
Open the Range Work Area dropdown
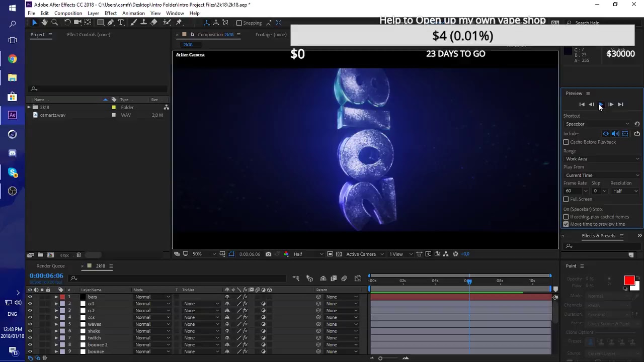click(x=602, y=159)
